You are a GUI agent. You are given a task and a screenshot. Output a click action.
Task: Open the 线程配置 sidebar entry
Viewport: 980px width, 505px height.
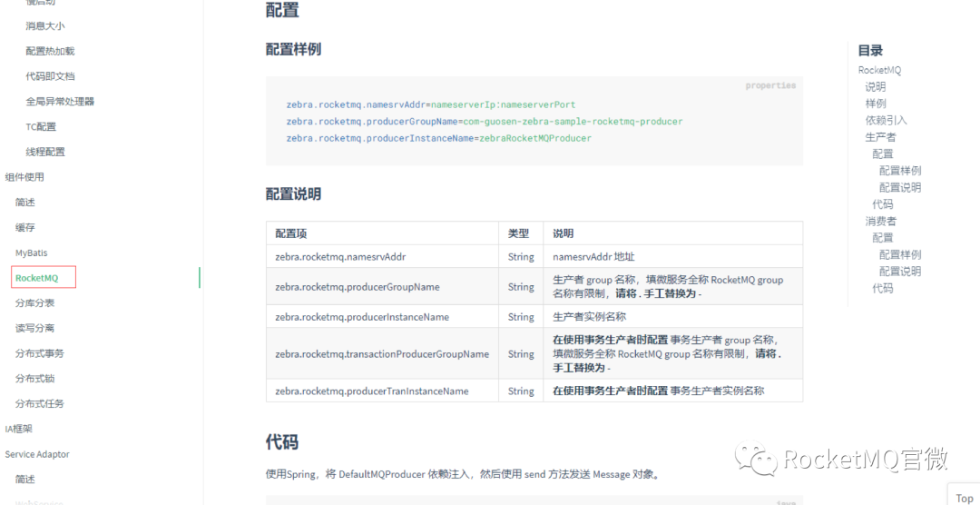pos(45,152)
